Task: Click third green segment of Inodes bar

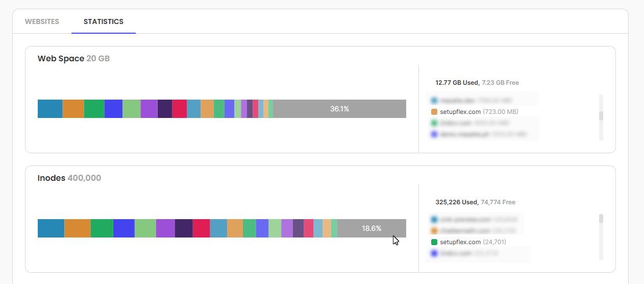Action: pyautogui.click(x=102, y=228)
